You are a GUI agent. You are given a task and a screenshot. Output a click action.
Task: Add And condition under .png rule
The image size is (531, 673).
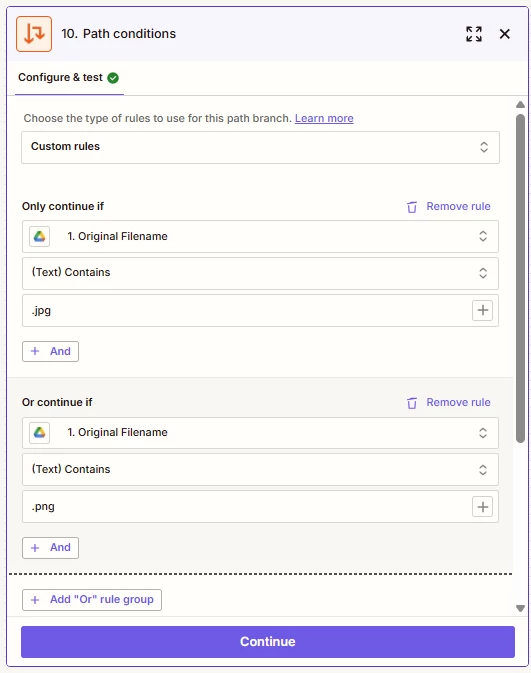coord(50,548)
